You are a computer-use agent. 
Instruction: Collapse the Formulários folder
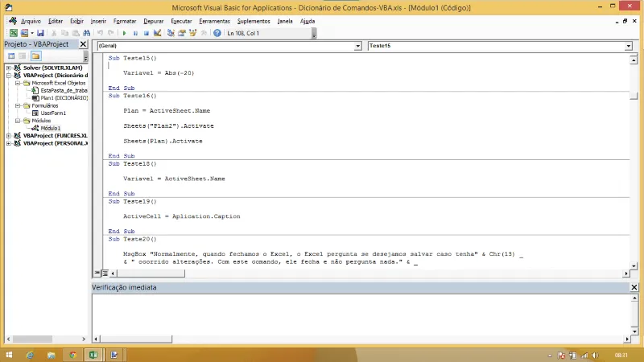point(18,105)
